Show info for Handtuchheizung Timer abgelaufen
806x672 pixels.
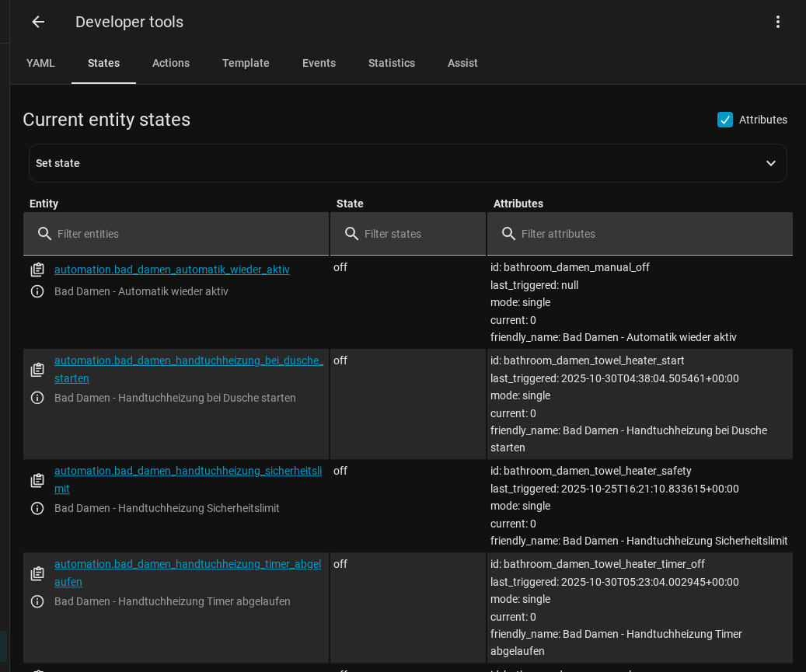coord(37,601)
